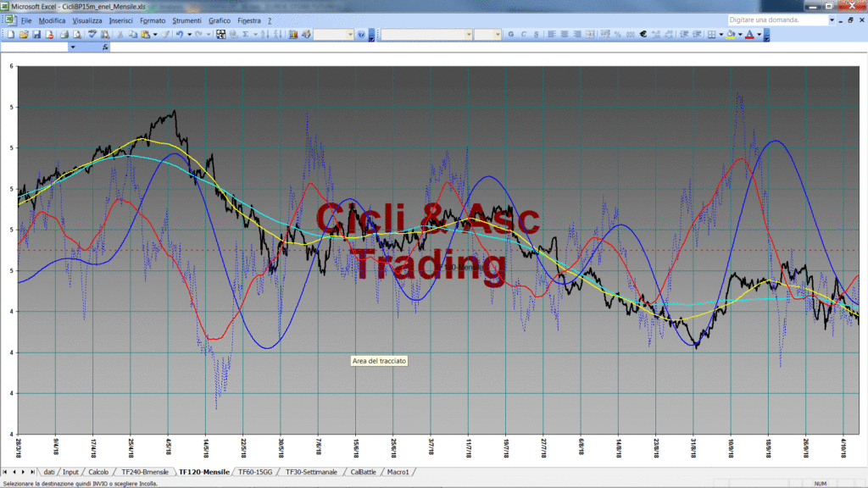Viewport: 868px width, 488px height.
Task: Click the New workbook icon
Action: click(10, 34)
